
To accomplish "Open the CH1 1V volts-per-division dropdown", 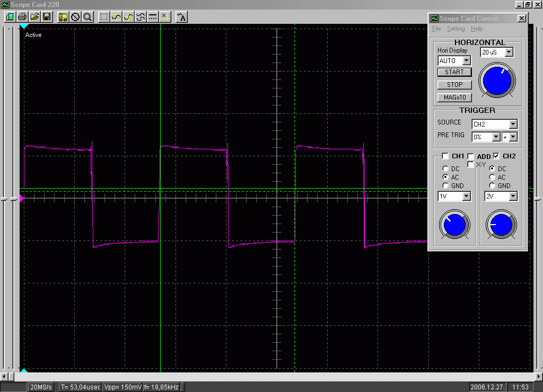I will click(467, 197).
